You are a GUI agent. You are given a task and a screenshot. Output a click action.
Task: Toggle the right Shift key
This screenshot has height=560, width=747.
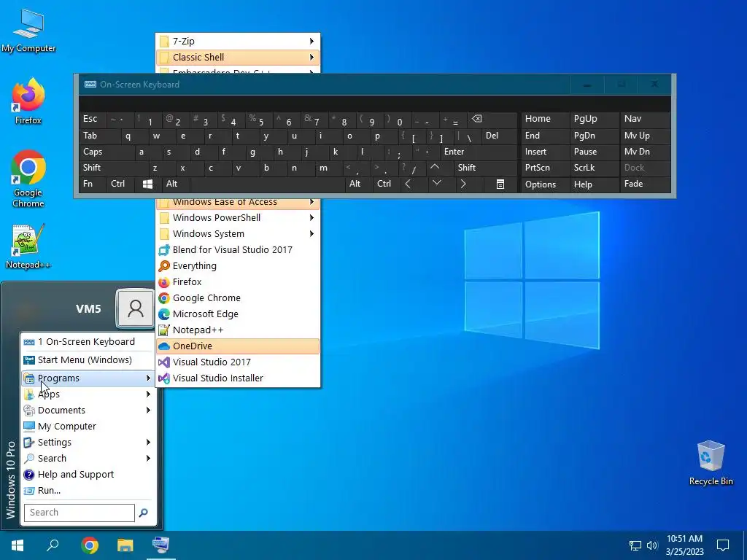(x=485, y=168)
